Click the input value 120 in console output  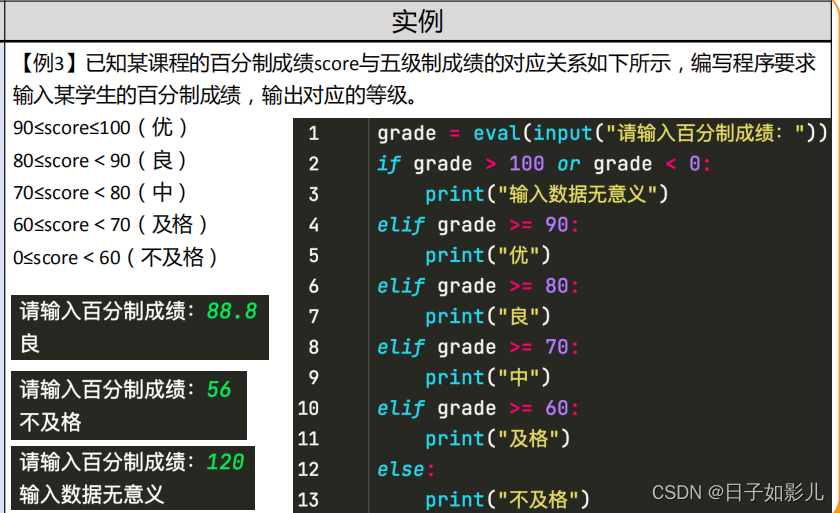click(x=225, y=462)
